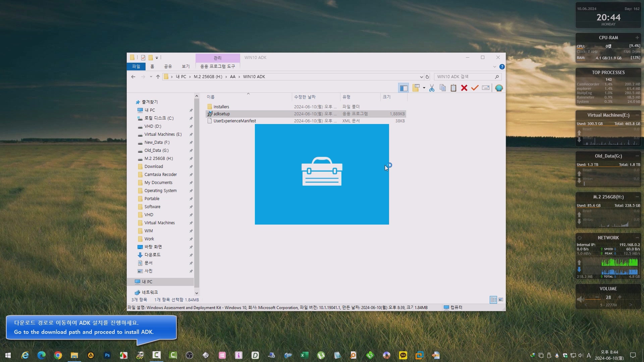Open the 공유 ribbon tab
This screenshot has width=644, height=362.
click(168, 66)
